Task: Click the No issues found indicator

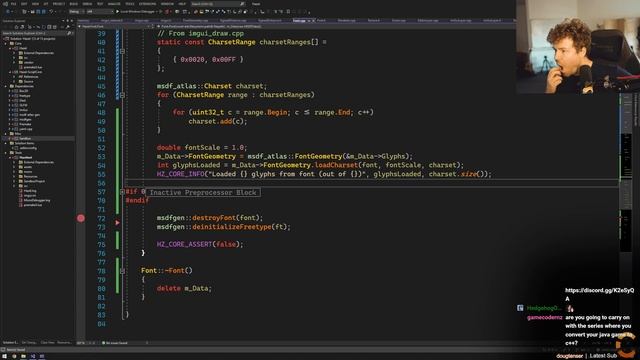Action: pyautogui.click(x=115, y=343)
